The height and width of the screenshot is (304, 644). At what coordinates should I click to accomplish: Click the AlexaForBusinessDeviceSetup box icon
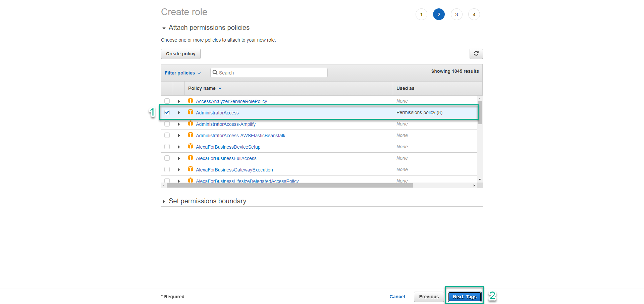pos(191,146)
